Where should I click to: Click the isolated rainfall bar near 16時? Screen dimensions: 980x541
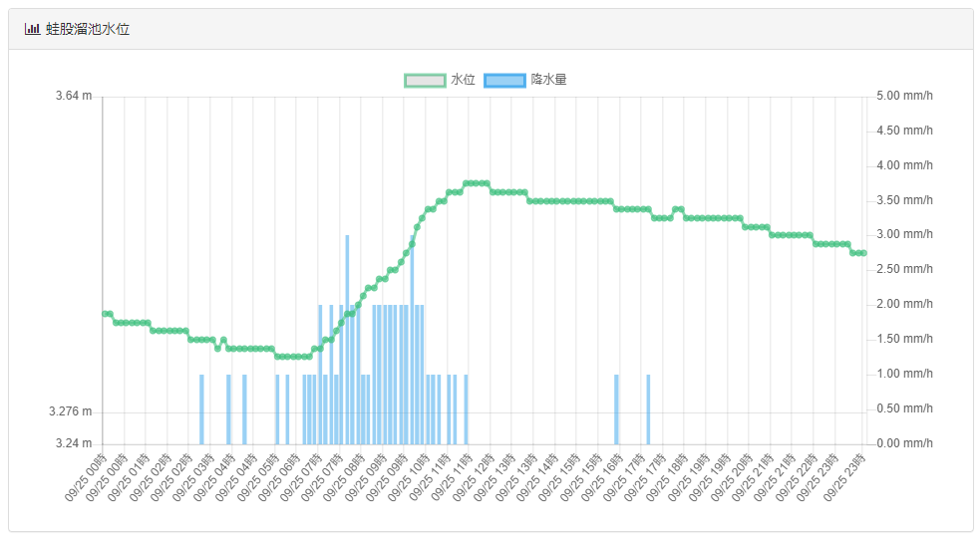(x=616, y=408)
